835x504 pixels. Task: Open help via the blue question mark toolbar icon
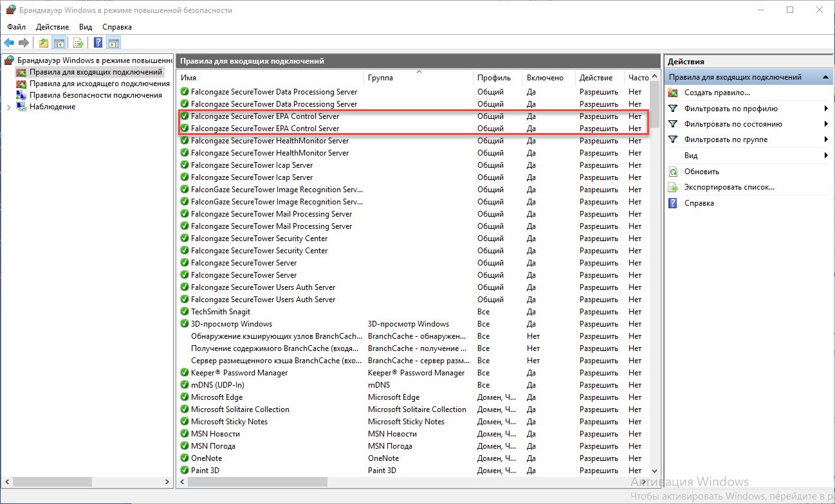point(98,43)
